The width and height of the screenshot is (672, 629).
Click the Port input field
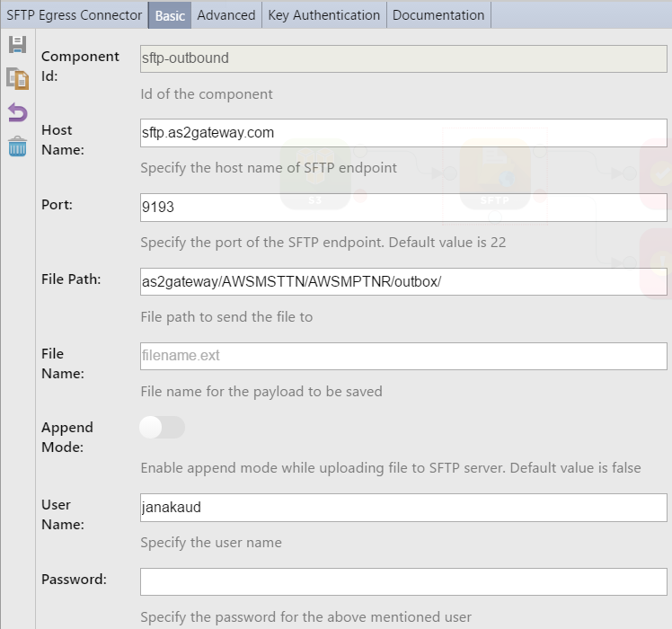click(x=403, y=208)
